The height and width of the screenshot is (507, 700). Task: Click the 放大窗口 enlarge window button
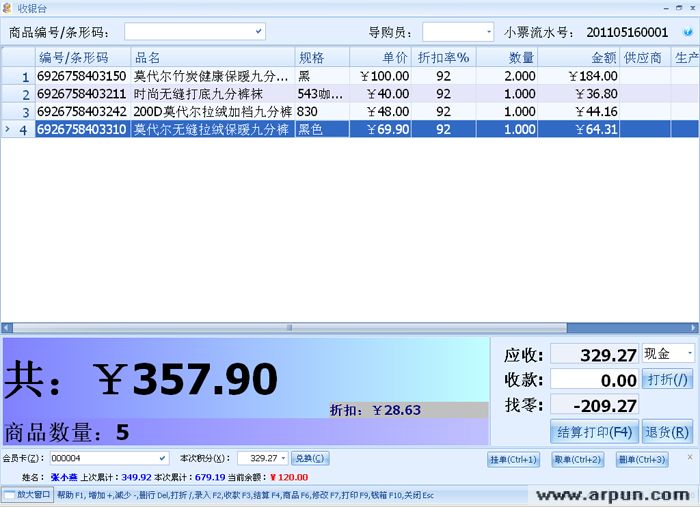click(28, 495)
